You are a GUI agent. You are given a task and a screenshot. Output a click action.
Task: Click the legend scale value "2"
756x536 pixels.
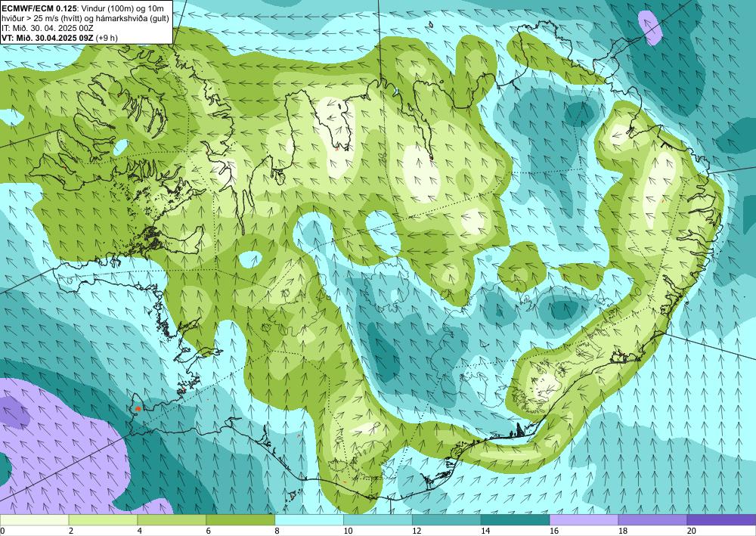(x=71, y=531)
